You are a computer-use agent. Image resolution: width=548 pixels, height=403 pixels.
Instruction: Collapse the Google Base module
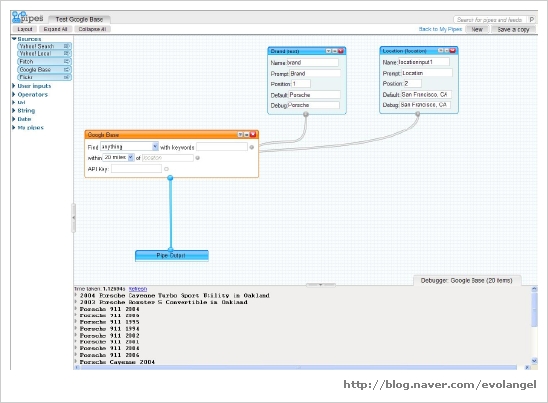pos(246,135)
